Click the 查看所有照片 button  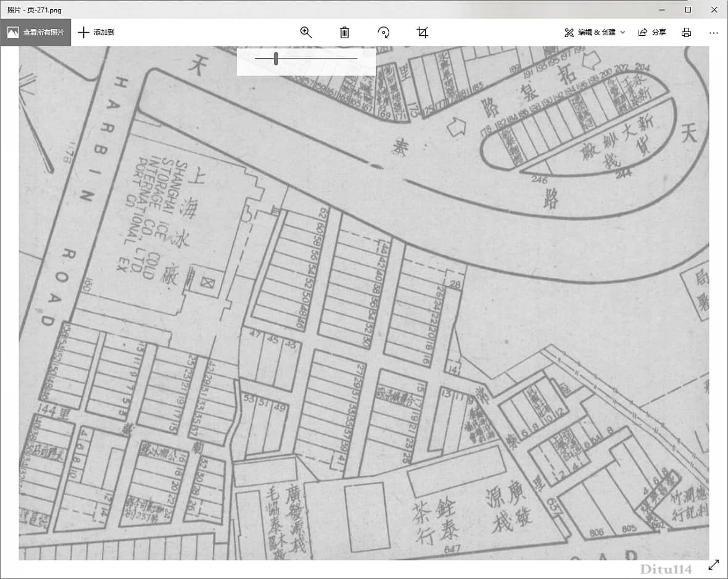(43, 32)
